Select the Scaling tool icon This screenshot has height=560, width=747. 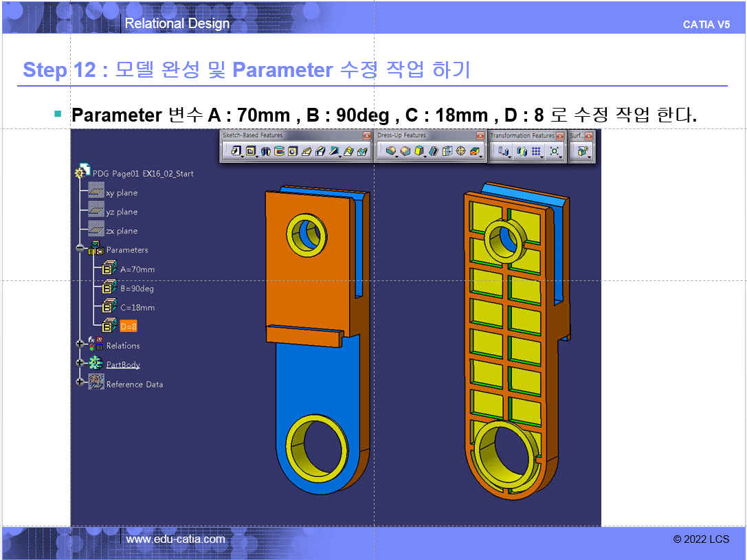[554, 151]
